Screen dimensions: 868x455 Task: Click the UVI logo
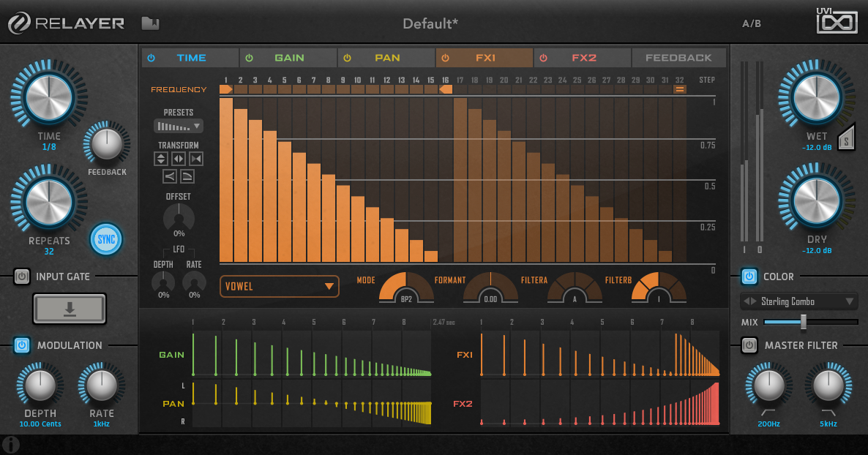[x=837, y=21]
